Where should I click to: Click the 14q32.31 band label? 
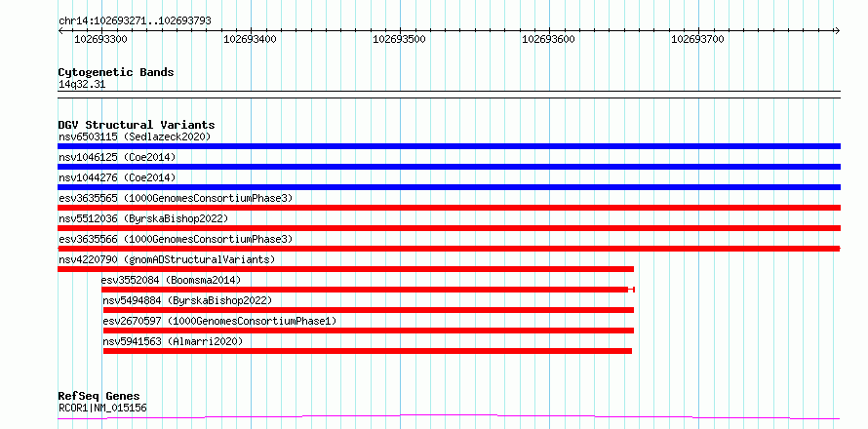tap(82, 85)
